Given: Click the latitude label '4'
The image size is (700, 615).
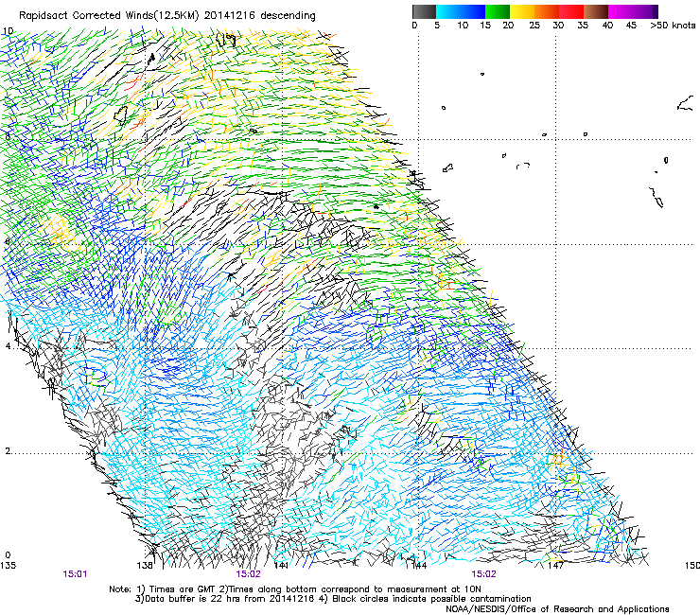Looking at the screenshot, I should 8,346.
